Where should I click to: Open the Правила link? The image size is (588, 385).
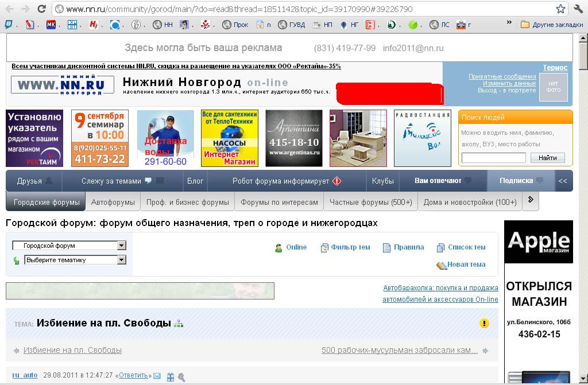click(x=404, y=247)
